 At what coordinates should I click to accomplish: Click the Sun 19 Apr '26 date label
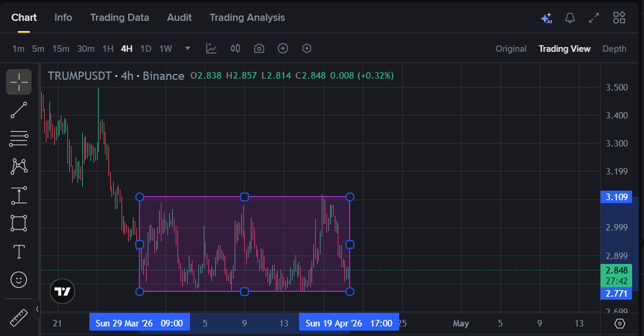tap(349, 323)
